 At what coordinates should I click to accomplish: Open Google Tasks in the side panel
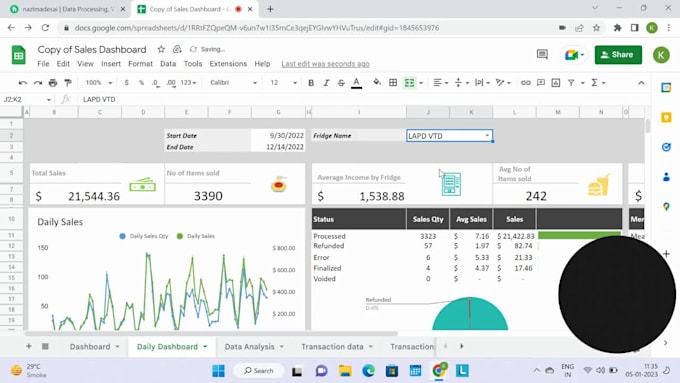(x=666, y=147)
